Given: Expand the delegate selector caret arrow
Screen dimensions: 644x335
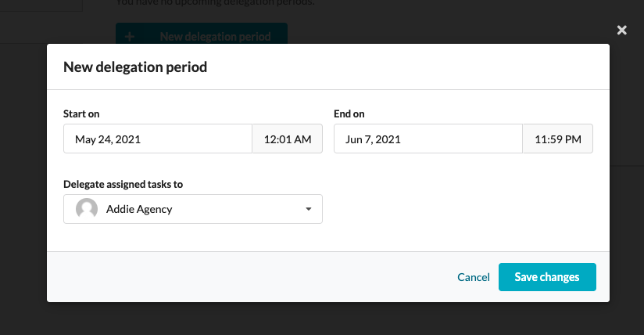Looking at the screenshot, I should (x=309, y=209).
